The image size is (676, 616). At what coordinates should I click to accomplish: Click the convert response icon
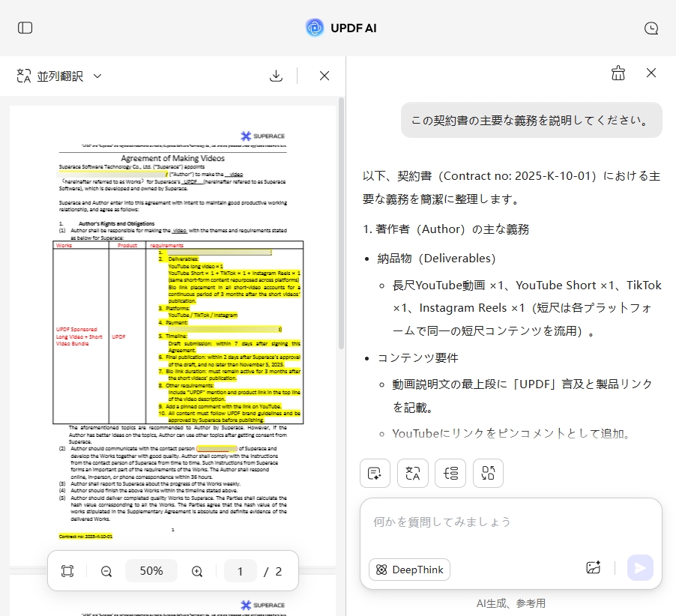pos(488,473)
